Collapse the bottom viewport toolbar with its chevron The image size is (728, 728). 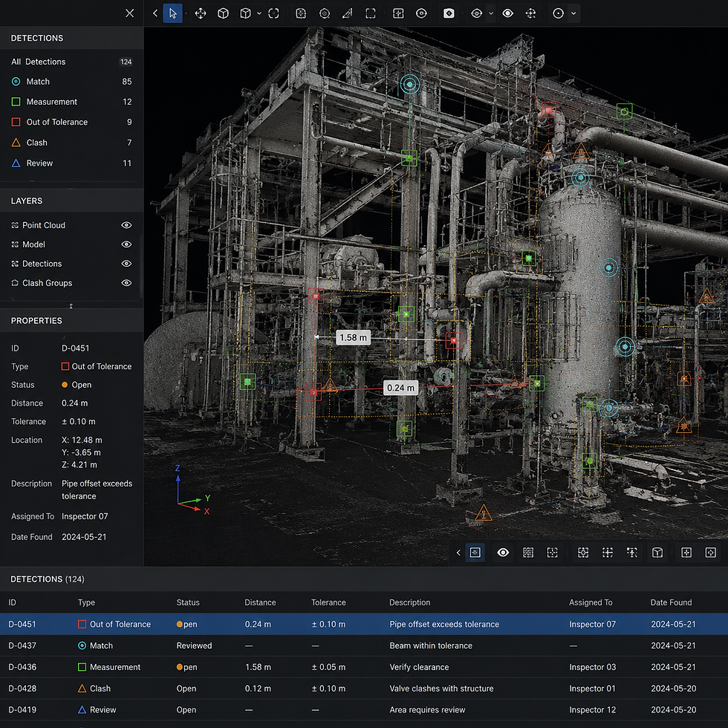click(x=458, y=553)
